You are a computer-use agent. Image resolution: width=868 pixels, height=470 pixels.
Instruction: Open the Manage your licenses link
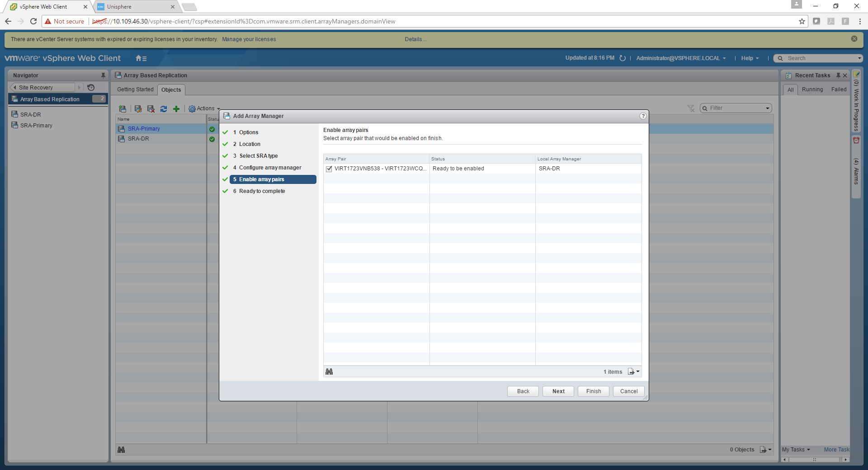pyautogui.click(x=249, y=39)
